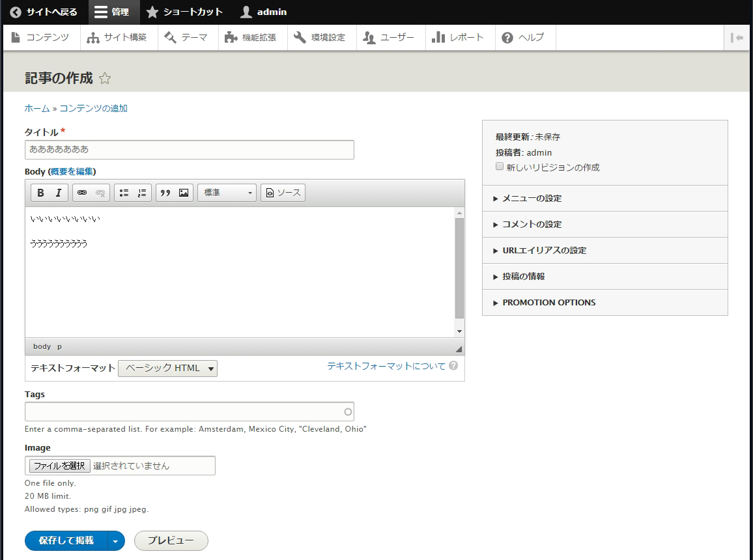Click into the Tags input field

[184, 412]
